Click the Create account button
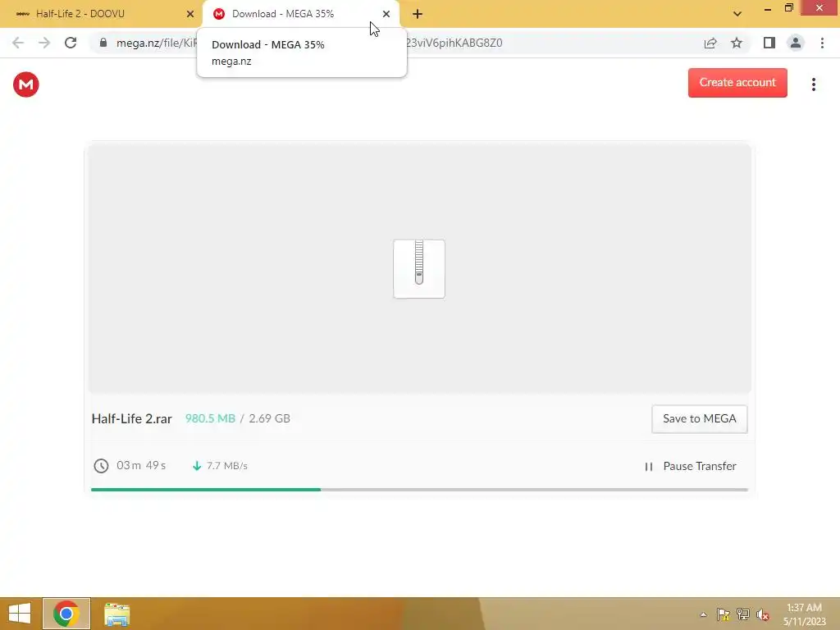 tap(737, 83)
